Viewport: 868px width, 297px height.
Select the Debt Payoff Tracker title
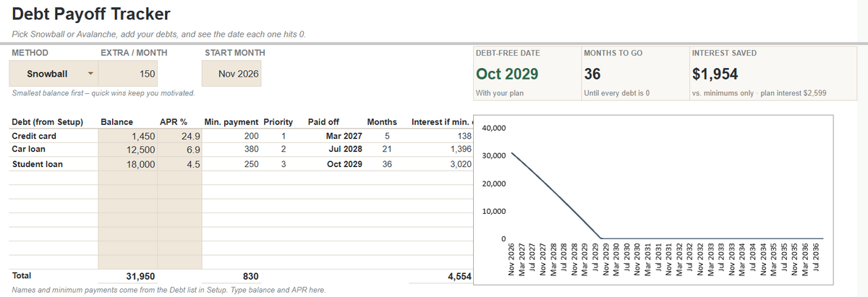point(92,13)
